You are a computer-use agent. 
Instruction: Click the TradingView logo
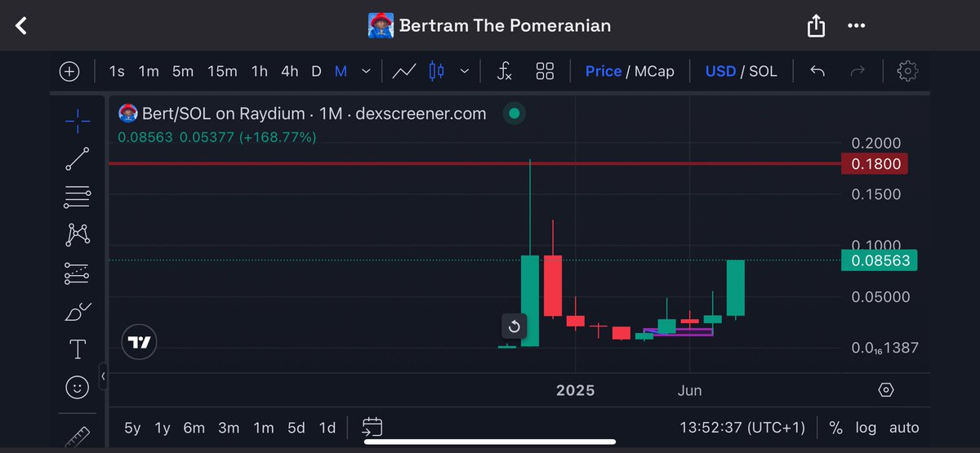pos(139,343)
